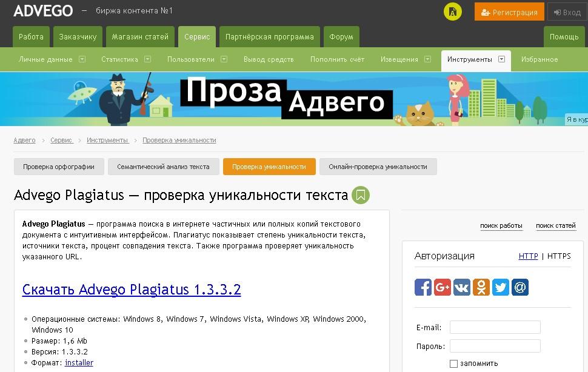
Task: Sign in with the Facebook icon
Action: (423, 287)
